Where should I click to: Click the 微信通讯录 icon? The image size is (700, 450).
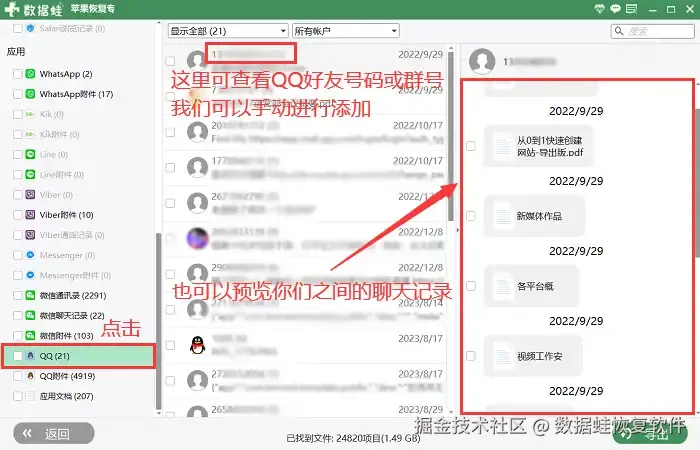[30, 295]
